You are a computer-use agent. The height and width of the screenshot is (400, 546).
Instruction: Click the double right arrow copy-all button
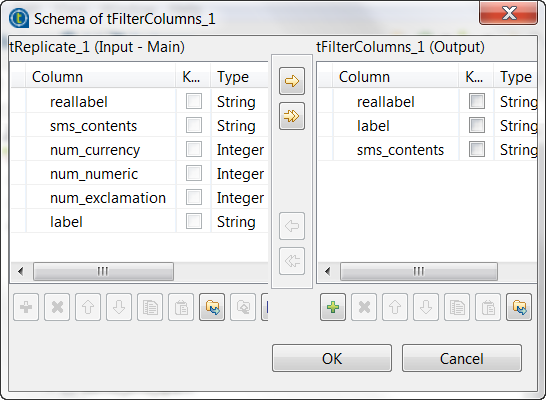(x=292, y=116)
